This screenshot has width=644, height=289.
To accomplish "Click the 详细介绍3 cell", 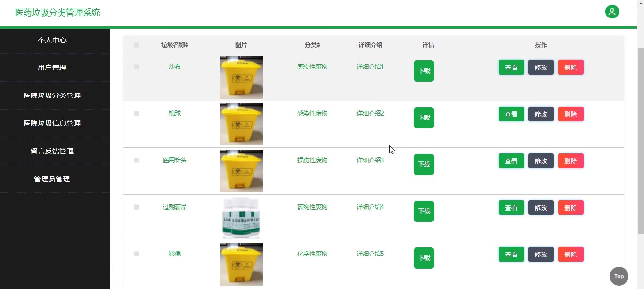I will pyautogui.click(x=370, y=161).
